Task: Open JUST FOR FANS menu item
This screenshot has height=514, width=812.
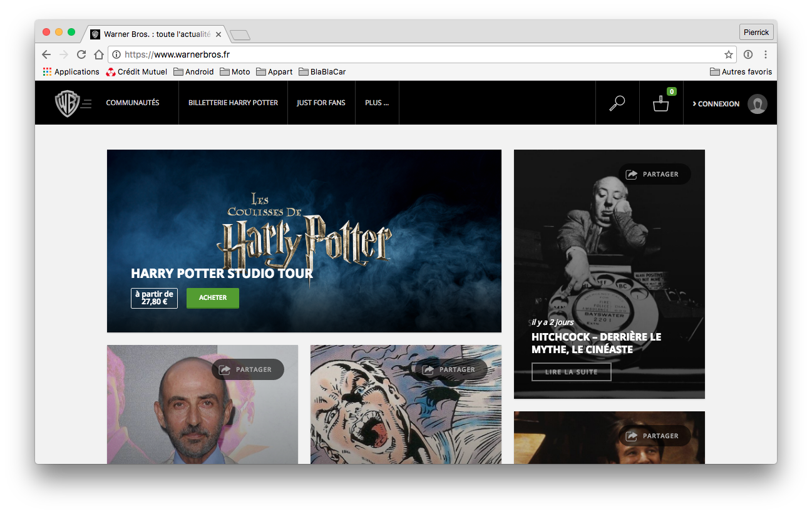Action: [321, 103]
